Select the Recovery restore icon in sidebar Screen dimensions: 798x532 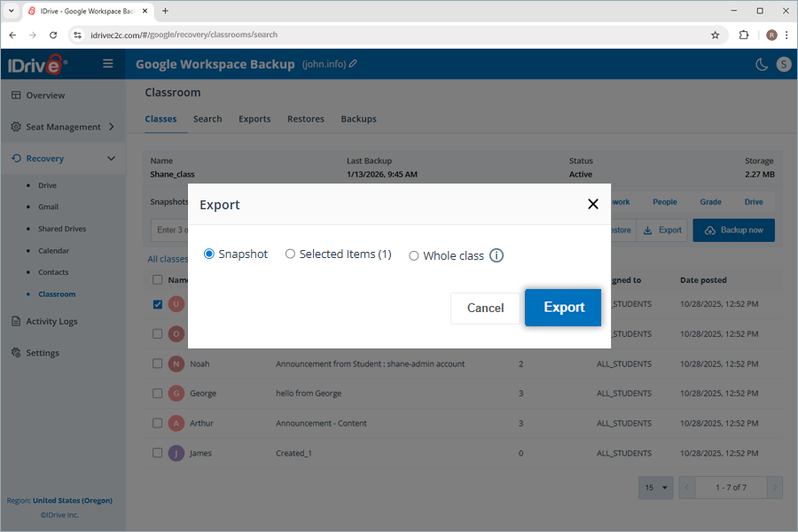(x=15, y=158)
